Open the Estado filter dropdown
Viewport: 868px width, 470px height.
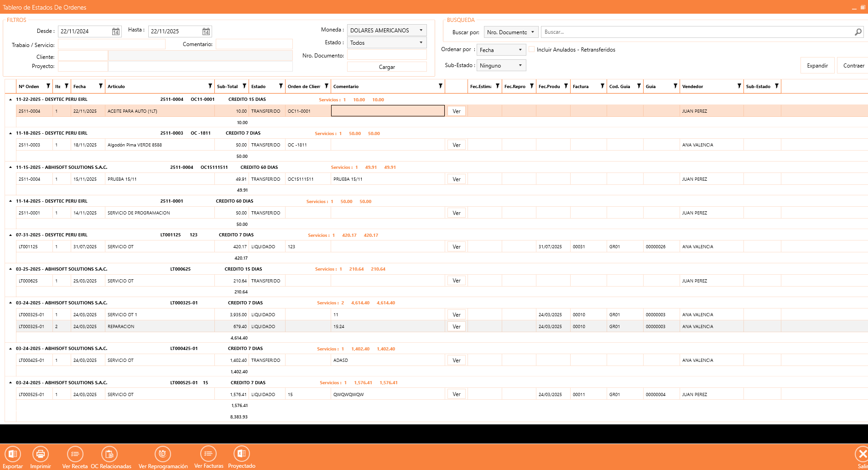[x=386, y=42]
